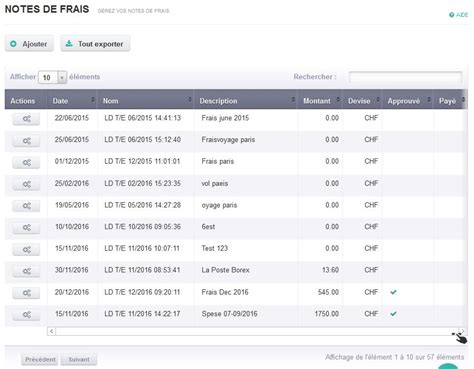Viewport: 474px width, 369px height.
Task: Sort the table by Payé column
Action: click(450, 100)
